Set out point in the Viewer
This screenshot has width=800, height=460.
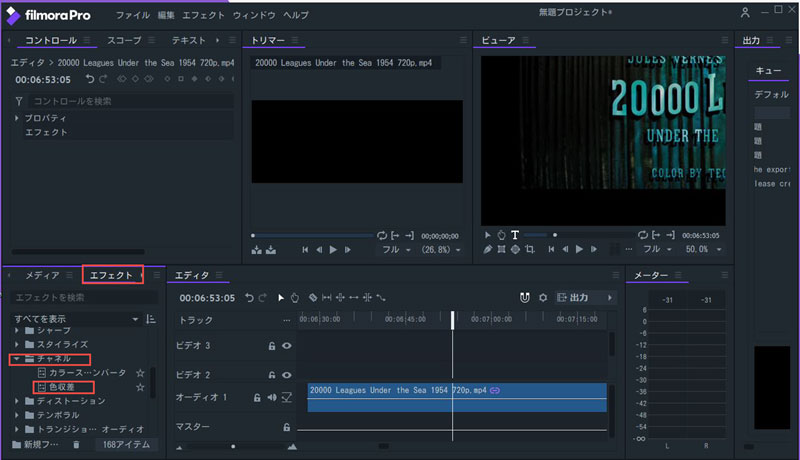point(670,235)
